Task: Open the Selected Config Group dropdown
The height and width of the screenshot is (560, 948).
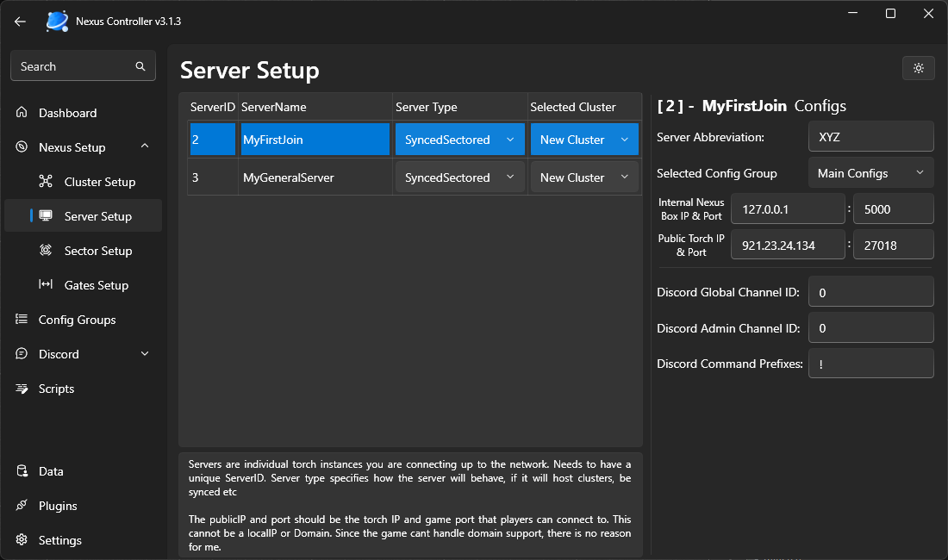Action: [x=870, y=173]
